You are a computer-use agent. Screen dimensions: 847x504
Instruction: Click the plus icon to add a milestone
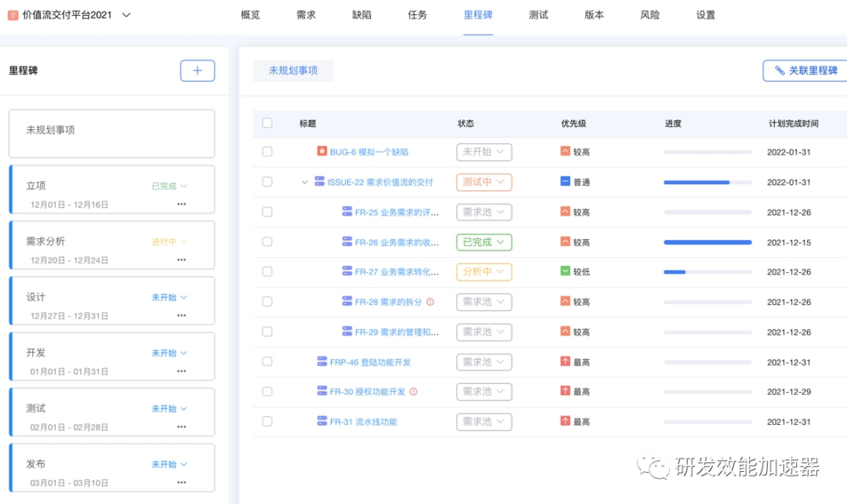pyautogui.click(x=197, y=71)
